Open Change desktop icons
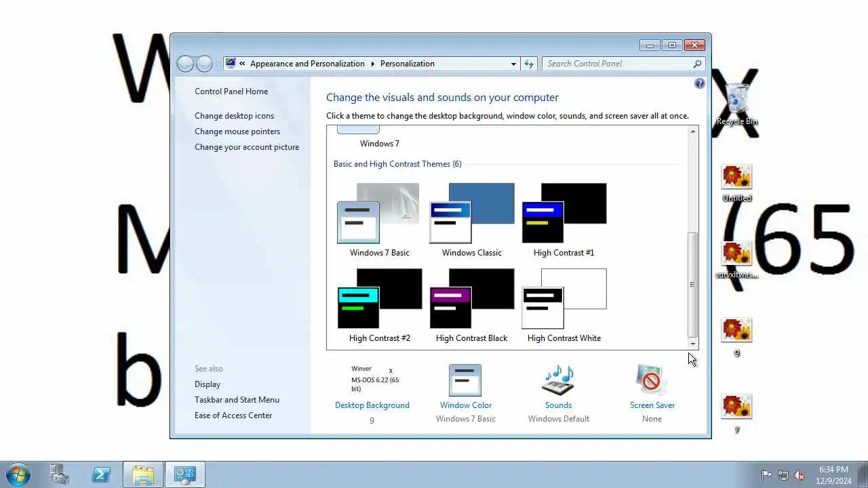 pos(235,116)
